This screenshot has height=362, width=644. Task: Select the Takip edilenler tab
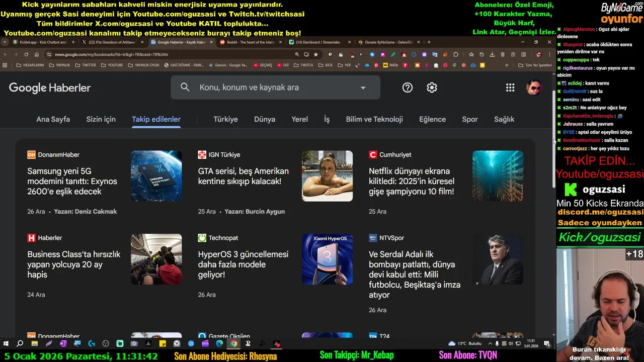pyautogui.click(x=156, y=119)
